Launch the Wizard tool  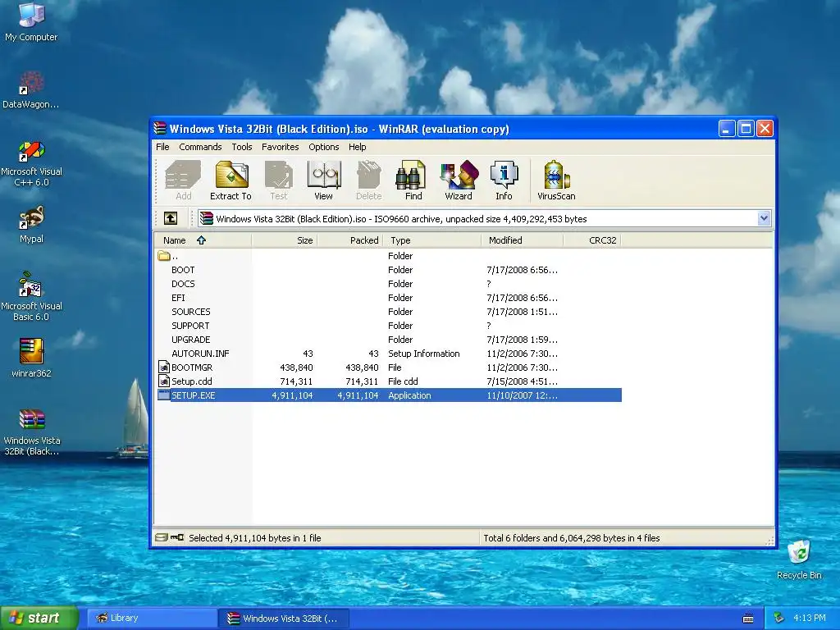click(459, 180)
